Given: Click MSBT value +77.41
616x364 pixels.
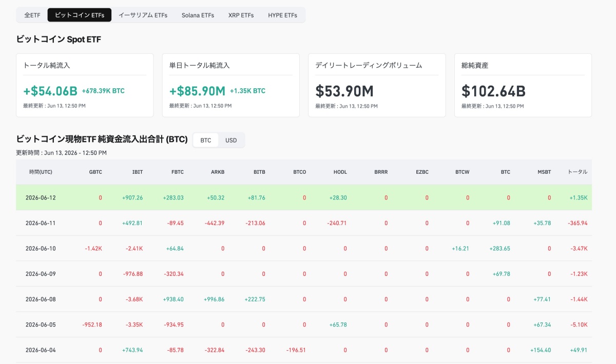Looking at the screenshot, I should pos(542,299).
